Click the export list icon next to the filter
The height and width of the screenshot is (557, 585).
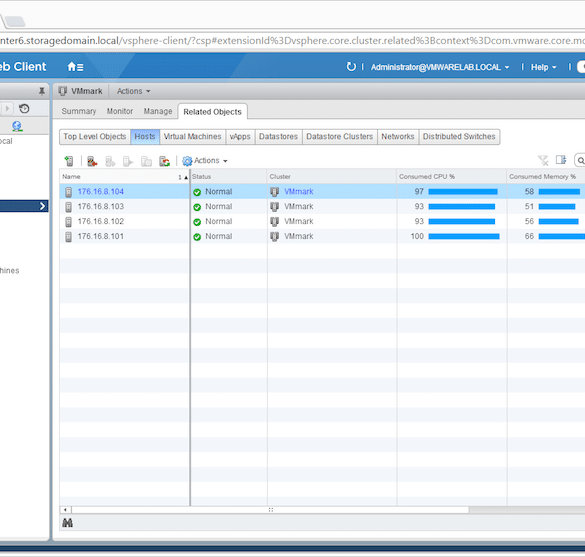561,160
